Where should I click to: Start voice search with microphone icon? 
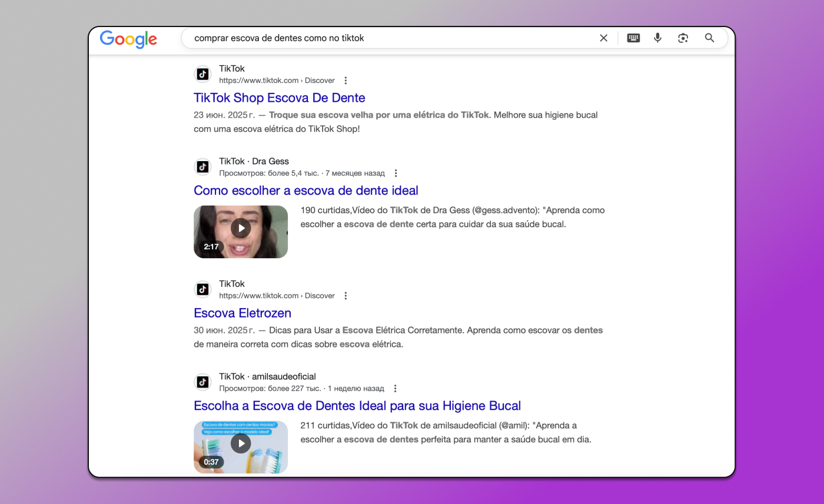[657, 38]
